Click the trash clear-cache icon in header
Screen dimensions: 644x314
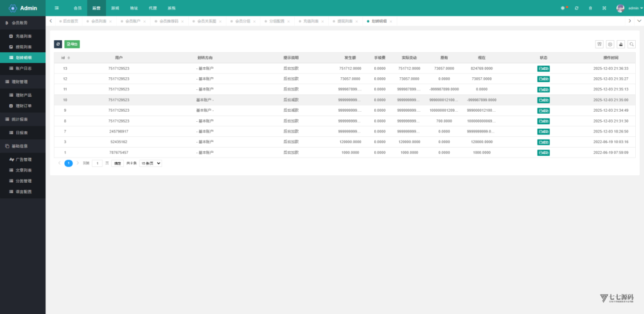point(590,8)
